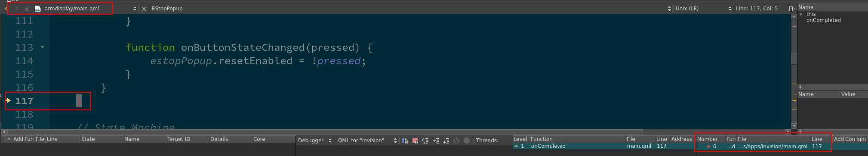Close the armdisplay/main.qml document
Screen dimensions: 868x156
click(x=144, y=9)
